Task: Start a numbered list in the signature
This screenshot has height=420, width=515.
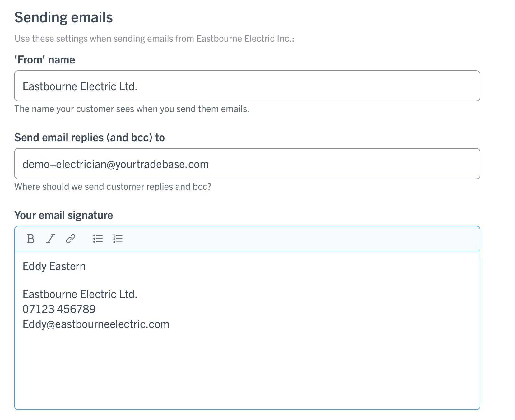Action: tap(118, 239)
